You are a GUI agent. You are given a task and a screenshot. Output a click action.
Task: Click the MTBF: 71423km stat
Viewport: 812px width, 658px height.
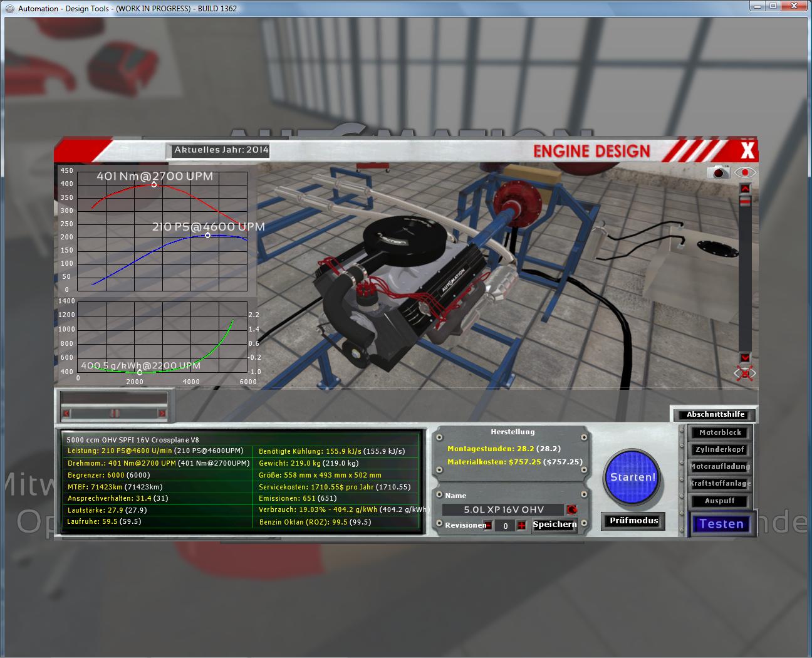click(x=115, y=487)
